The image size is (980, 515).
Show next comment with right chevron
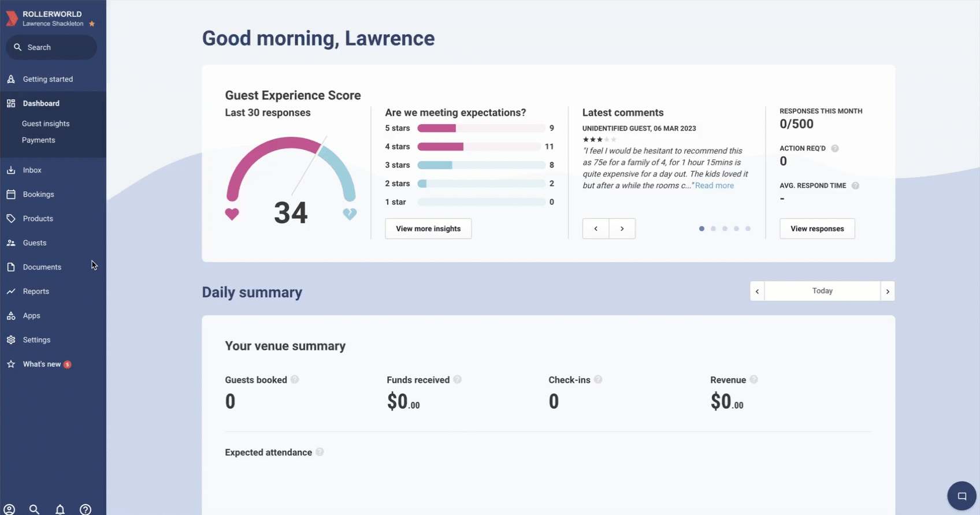coord(622,229)
